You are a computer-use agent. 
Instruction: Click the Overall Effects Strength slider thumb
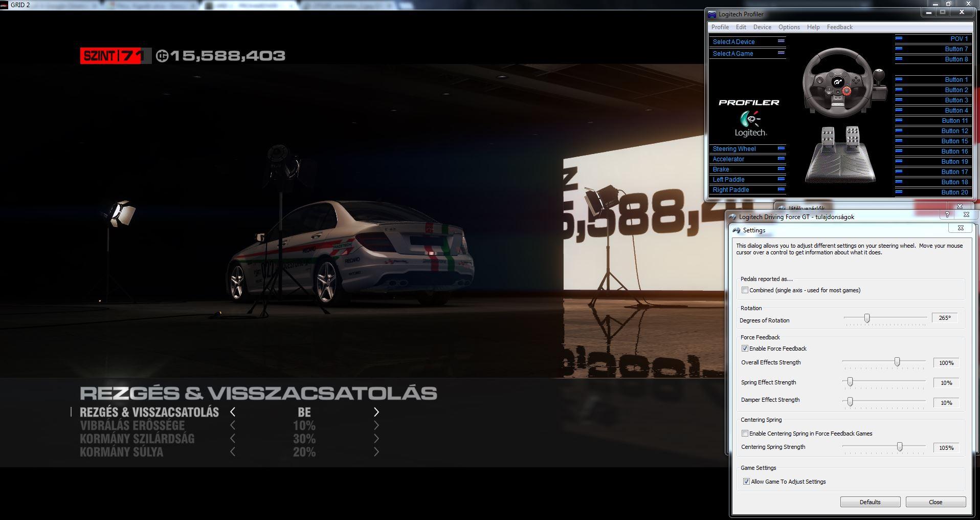897,362
